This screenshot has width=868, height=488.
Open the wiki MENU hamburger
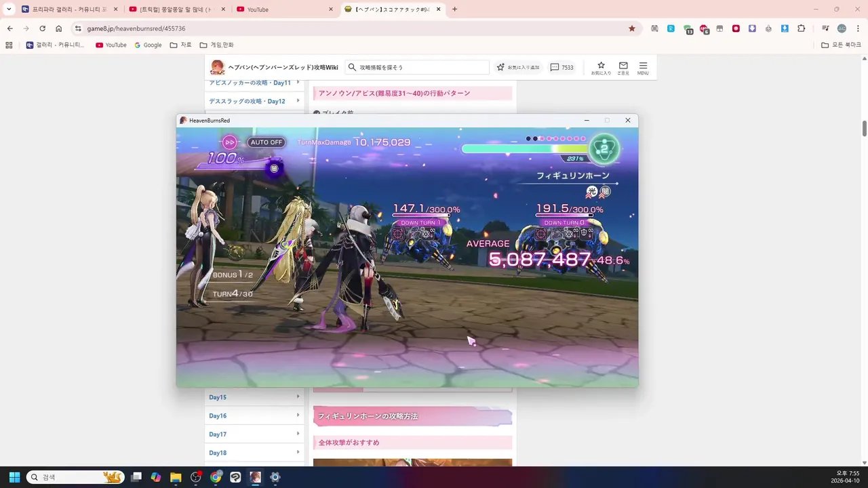click(643, 68)
